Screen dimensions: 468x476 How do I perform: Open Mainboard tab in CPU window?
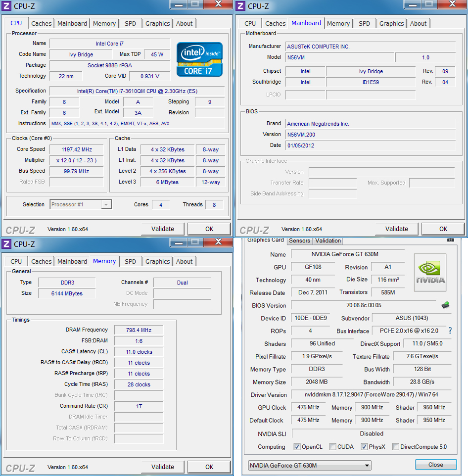pyautogui.click(x=72, y=23)
